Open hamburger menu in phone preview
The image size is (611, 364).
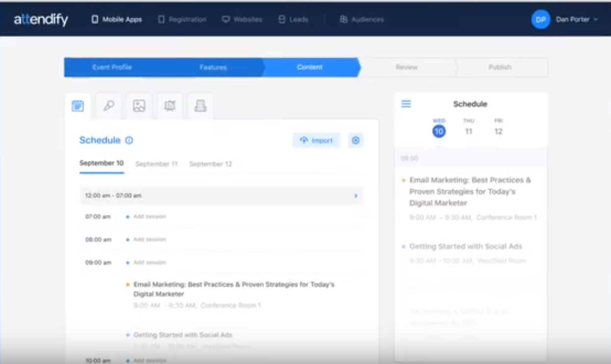[406, 104]
